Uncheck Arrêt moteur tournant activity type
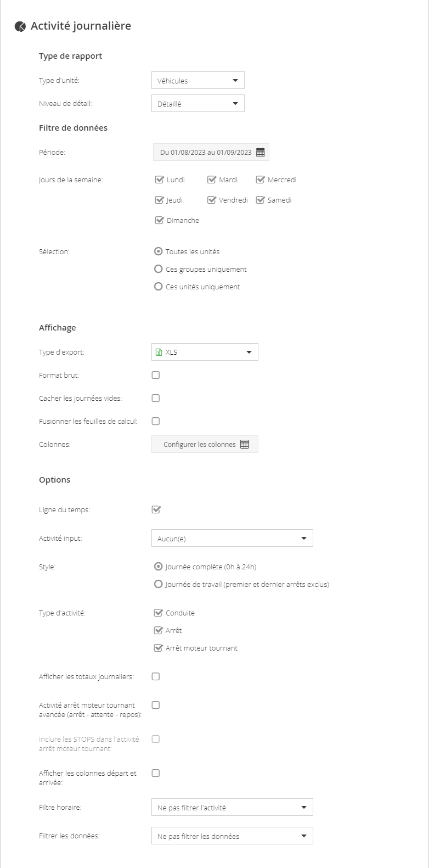Viewport: 429px width, 868px height. click(159, 648)
